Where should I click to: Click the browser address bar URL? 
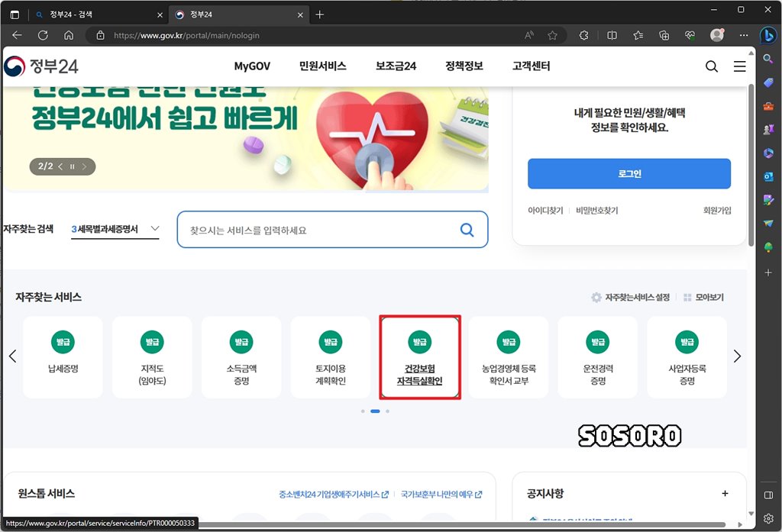point(186,35)
